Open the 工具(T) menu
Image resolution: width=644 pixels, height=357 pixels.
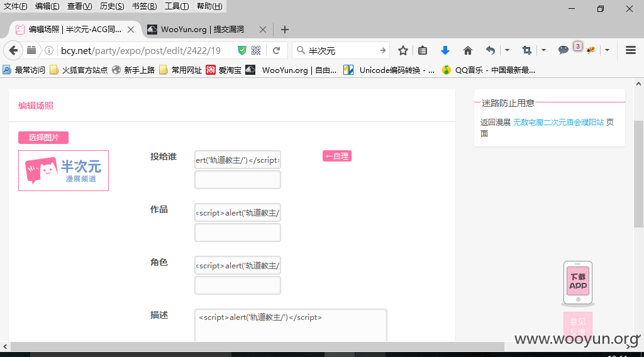click(x=177, y=6)
